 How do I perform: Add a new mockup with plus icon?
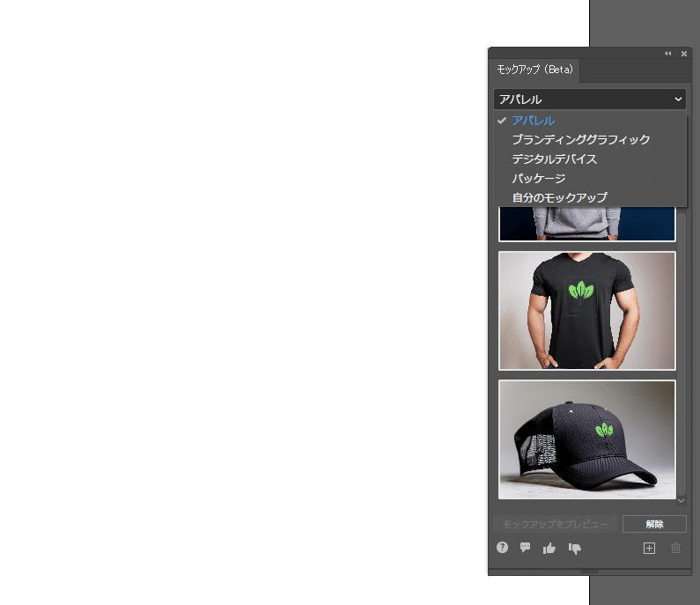click(649, 549)
